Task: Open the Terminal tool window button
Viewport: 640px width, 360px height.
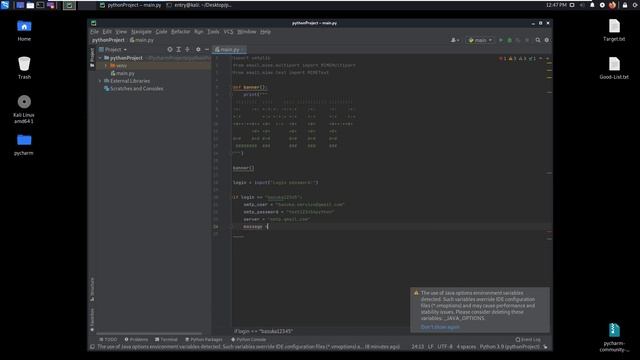Action: (x=166, y=340)
